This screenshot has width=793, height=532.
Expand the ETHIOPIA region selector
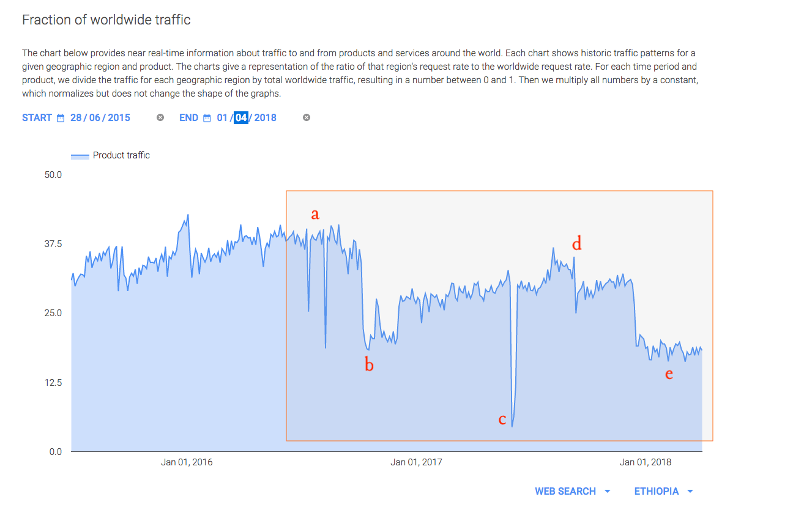[x=656, y=492]
